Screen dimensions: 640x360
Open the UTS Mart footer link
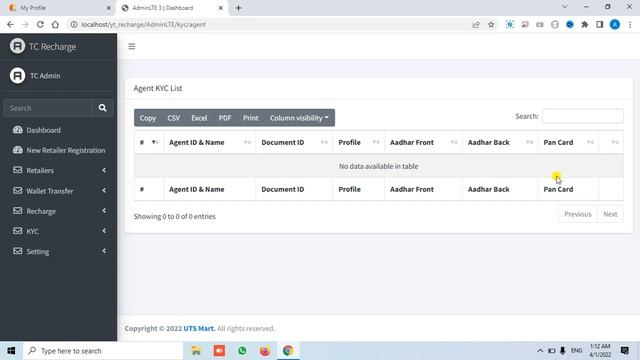199,328
